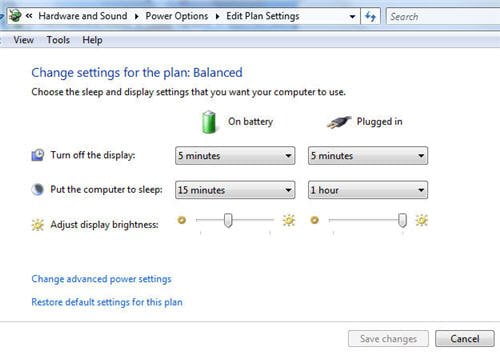Click the power plug icon
Screen dimensions: 500x362
[339, 122]
